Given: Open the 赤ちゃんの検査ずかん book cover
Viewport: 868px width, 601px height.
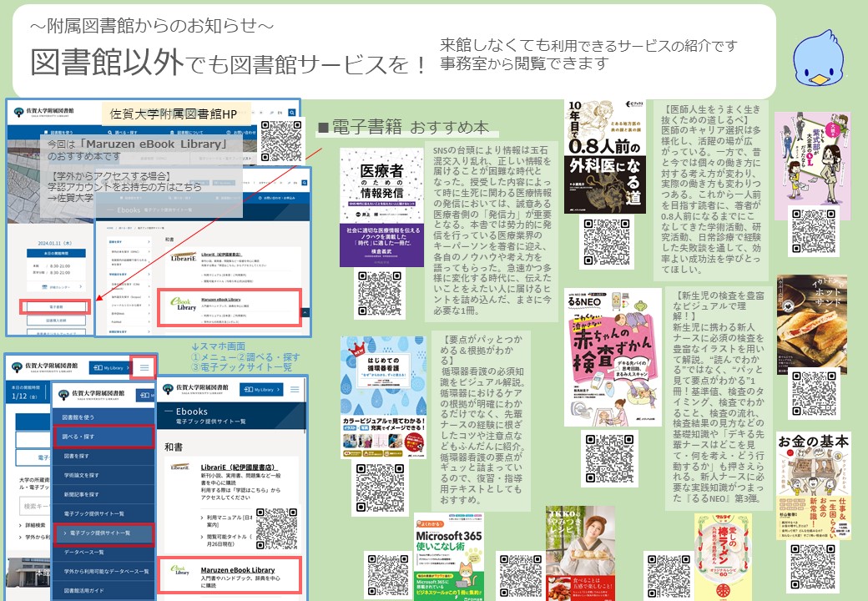Looking at the screenshot, I should (x=613, y=357).
